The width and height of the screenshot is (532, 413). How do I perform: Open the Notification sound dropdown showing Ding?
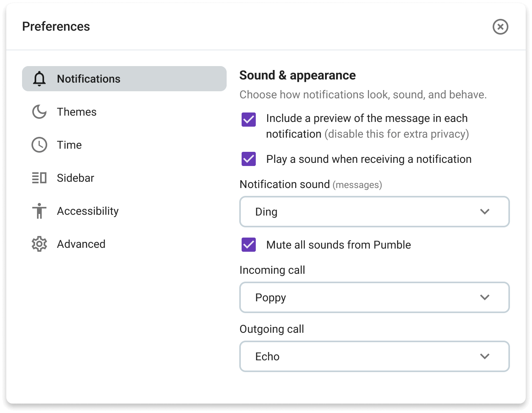click(x=374, y=212)
